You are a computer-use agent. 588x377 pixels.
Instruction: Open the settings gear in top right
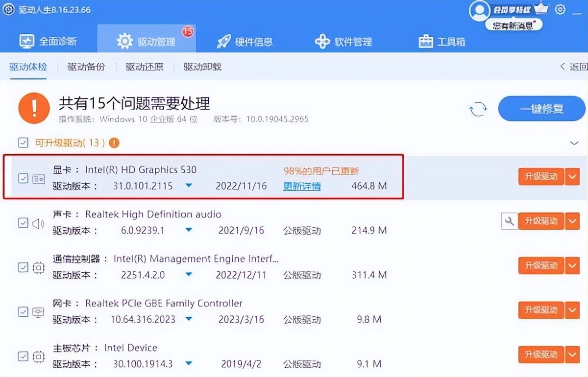click(x=560, y=9)
